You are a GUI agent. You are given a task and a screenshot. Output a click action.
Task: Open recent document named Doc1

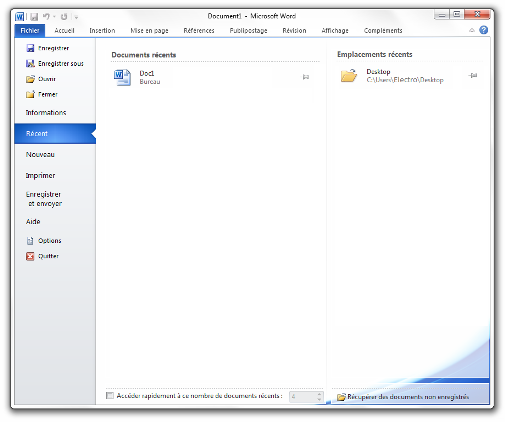pyautogui.click(x=213, y=77)
